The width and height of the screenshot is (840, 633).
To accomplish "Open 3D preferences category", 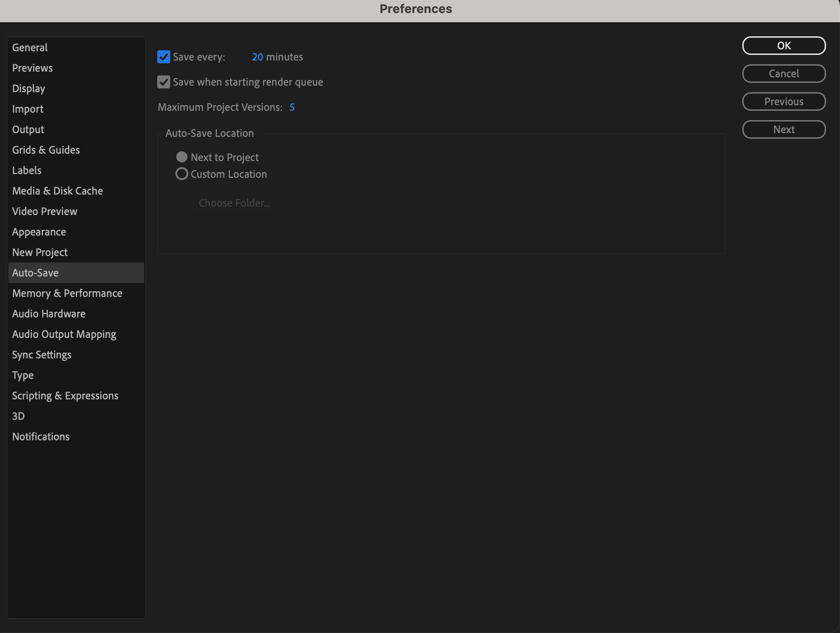I will [76, 416].
